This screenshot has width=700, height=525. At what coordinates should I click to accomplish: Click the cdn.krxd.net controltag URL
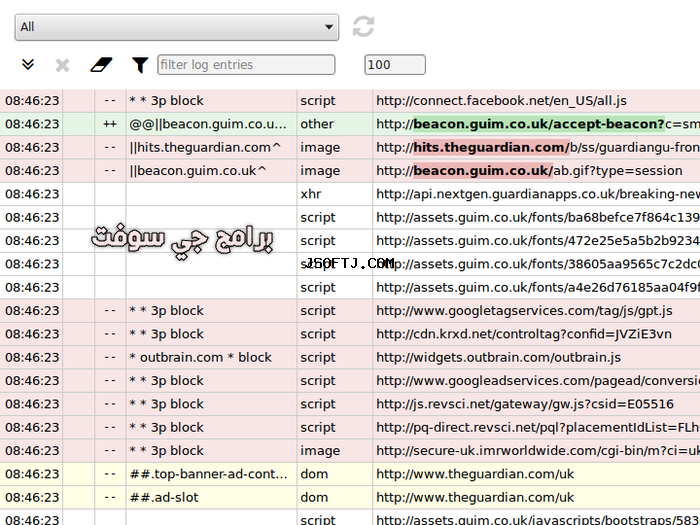coord(524,334)
